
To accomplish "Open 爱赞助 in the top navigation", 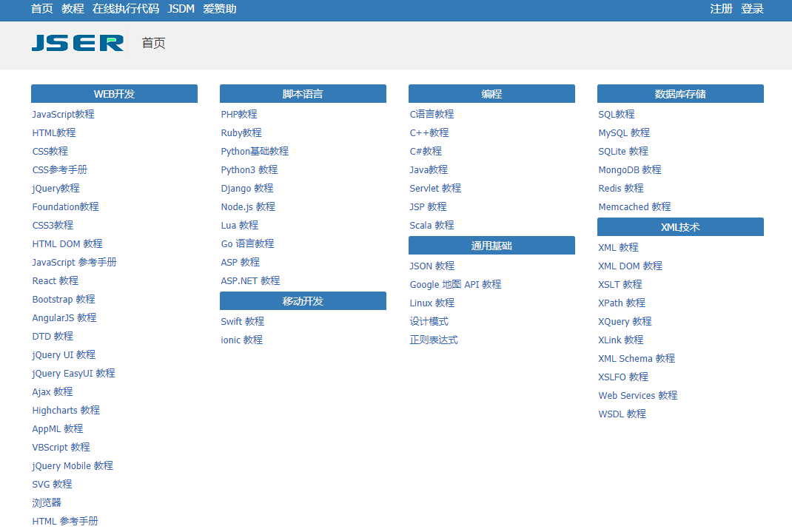I will click(220, 9).
